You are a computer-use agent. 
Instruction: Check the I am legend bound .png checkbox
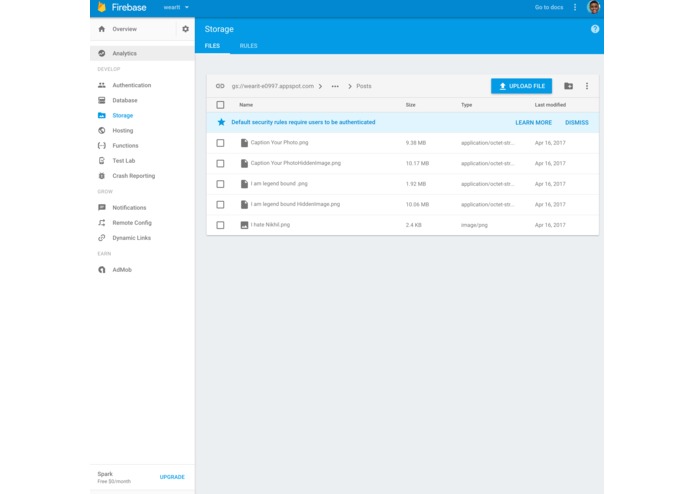point(220,184)
